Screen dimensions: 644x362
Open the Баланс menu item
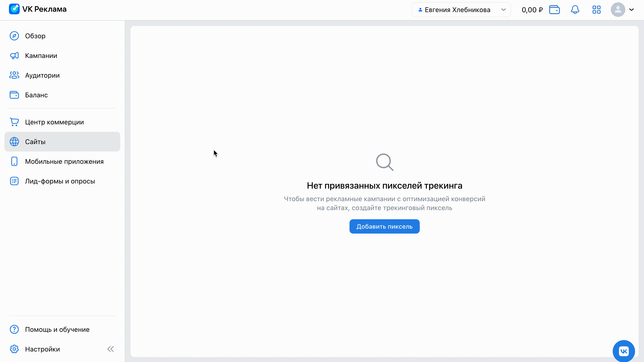click(36, 95)
